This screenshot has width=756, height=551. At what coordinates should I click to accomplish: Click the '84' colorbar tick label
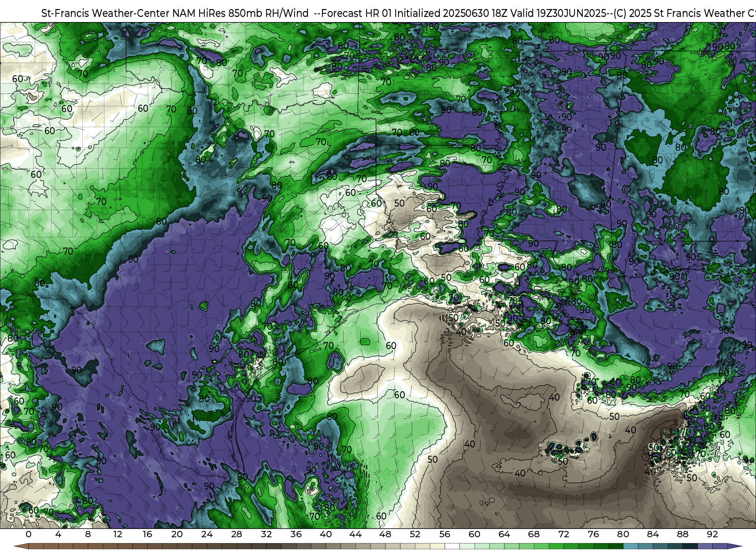tap(653, 534)
